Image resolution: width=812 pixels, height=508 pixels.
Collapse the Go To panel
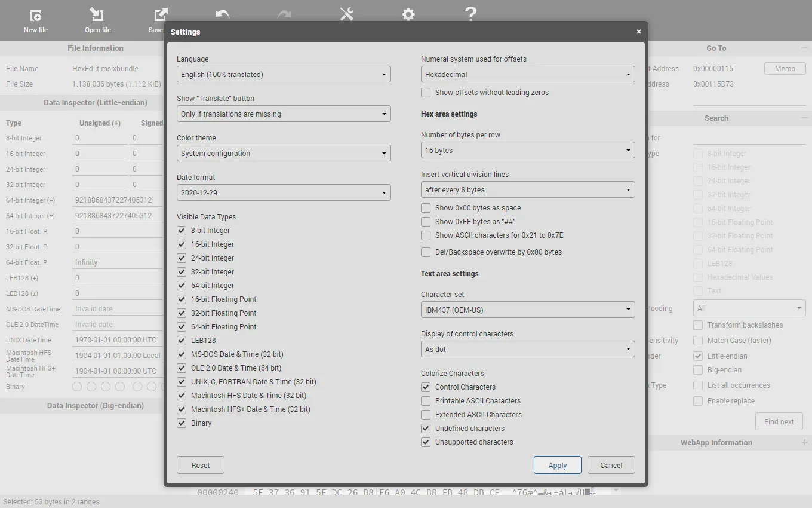click(804, 48)
